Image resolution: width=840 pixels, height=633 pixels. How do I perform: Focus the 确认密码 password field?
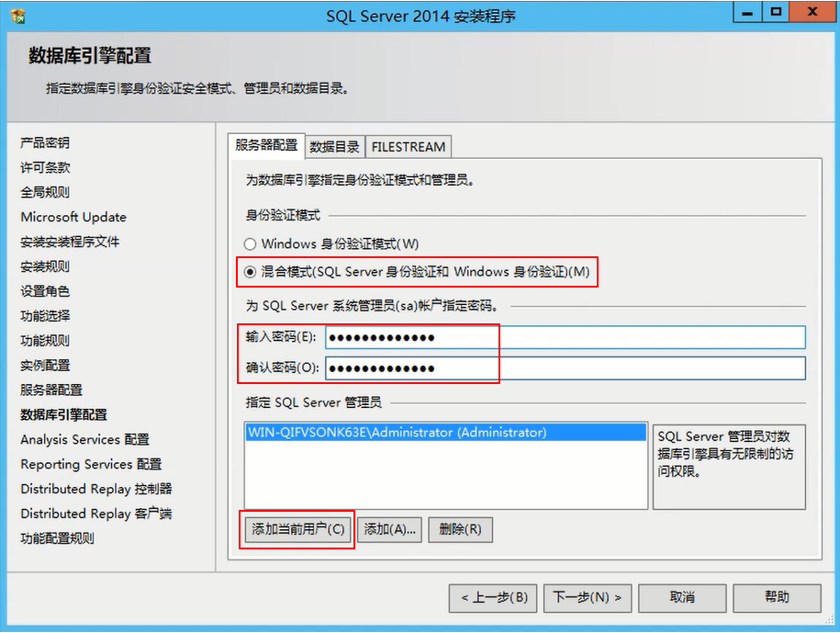pyautogui.click(x=566, y=368)
